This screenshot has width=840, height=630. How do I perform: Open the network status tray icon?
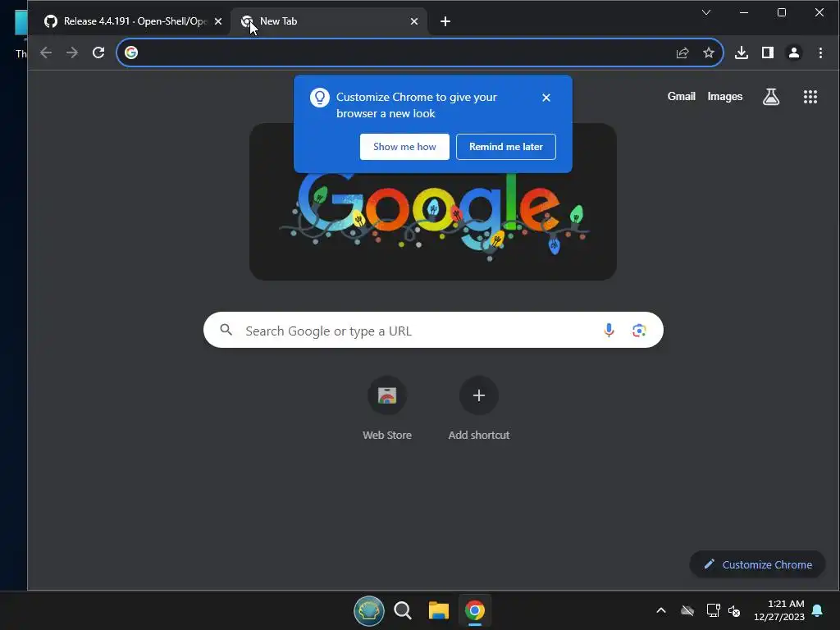point(713,610)
